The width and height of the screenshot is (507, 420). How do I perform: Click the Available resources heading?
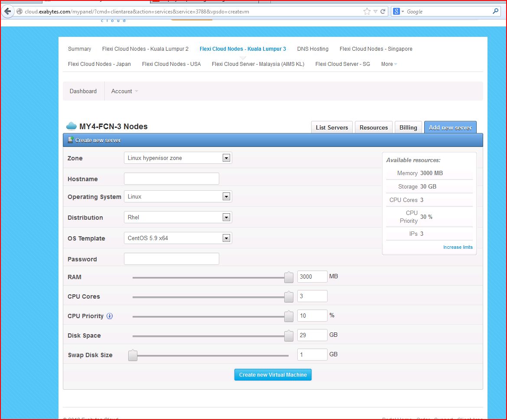click(413, 160)
